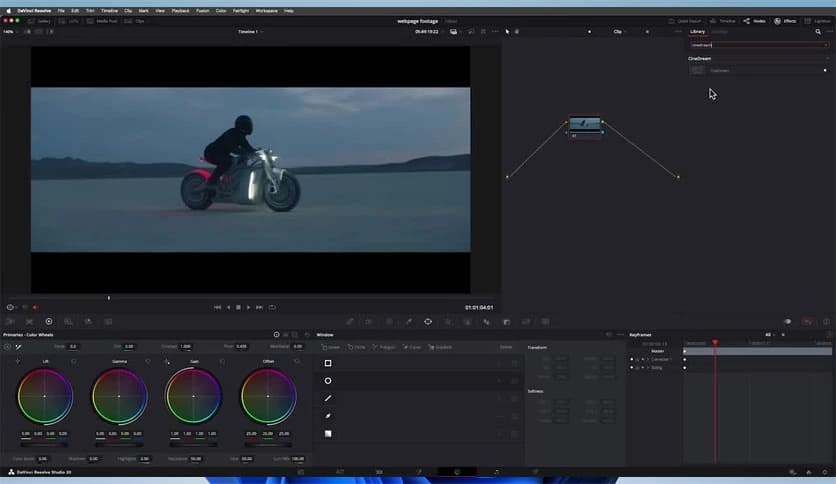Click the viewer scrubber playhead
The image size is (836, 484).
click(109, 299)
